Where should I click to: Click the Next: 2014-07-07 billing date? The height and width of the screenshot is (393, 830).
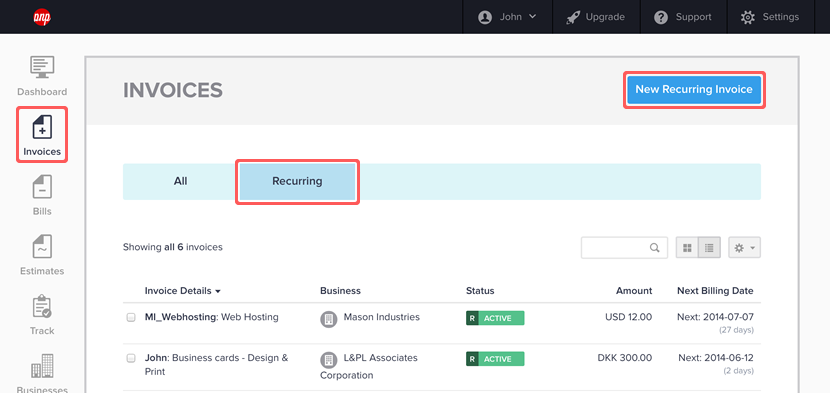click(716, 317)
